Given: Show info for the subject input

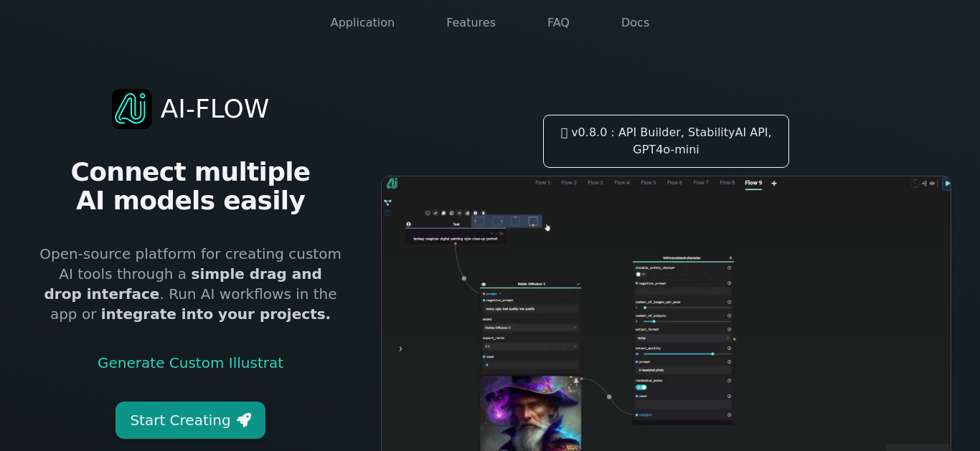Looking at the screenshot, I should [729, 414].
